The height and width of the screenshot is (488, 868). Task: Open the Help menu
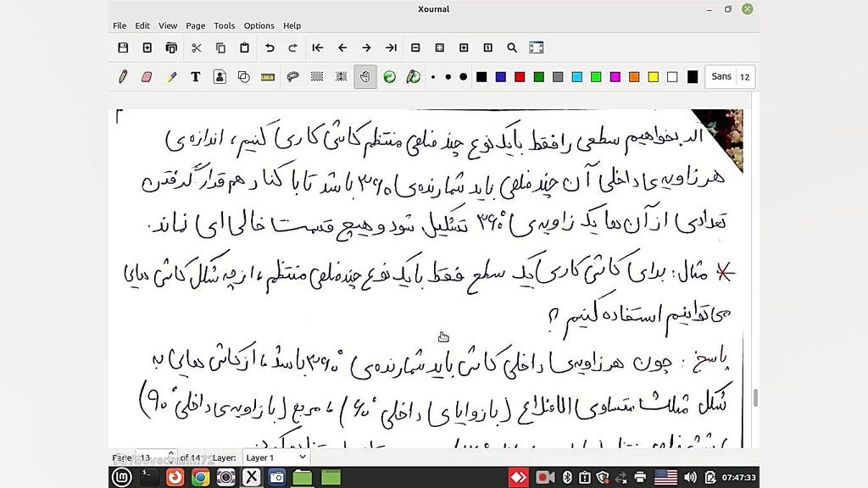[x=292, y=25]
